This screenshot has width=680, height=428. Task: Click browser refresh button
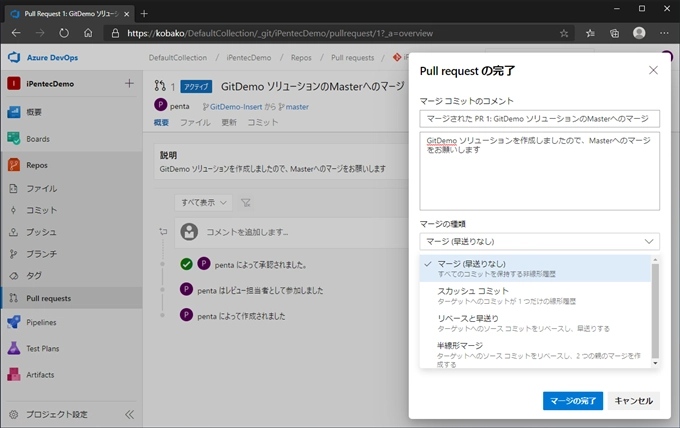[x=64, y=33]
